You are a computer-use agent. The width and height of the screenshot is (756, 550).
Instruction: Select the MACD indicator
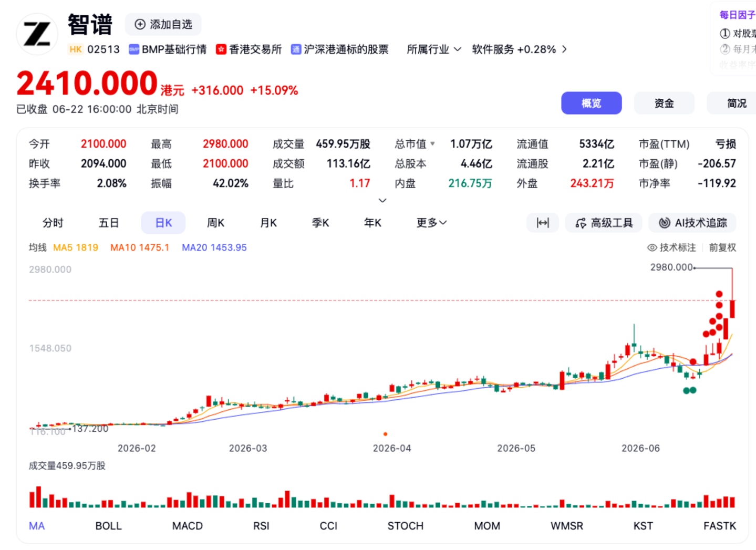click(188, 526)
